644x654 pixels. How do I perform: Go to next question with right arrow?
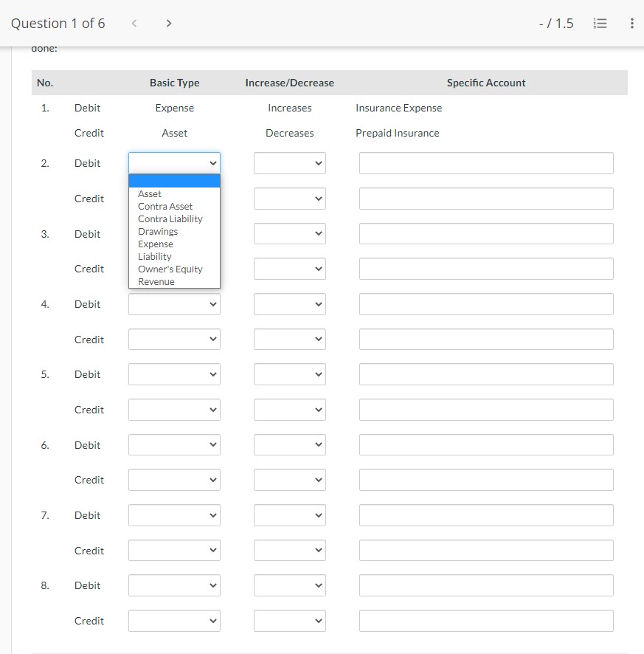pyautogui.click(x=169, y=23)
